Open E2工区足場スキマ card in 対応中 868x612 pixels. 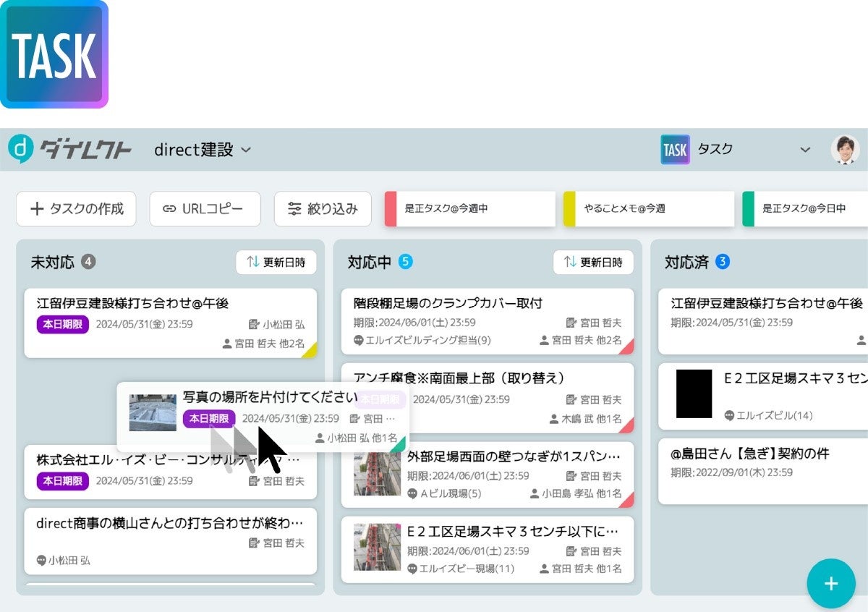pyautogui.click(x=488, y=550)
